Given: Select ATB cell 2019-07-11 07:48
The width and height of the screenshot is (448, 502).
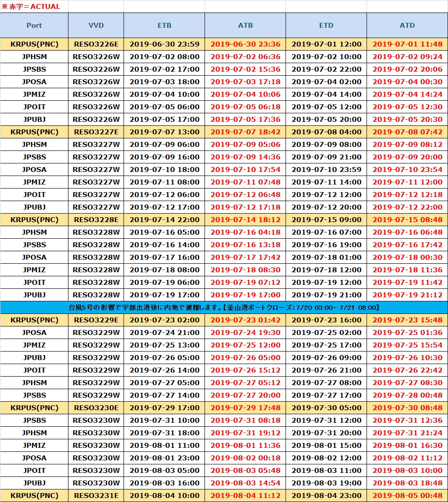Looking at the screenshot, I should [x=245, y=182].
